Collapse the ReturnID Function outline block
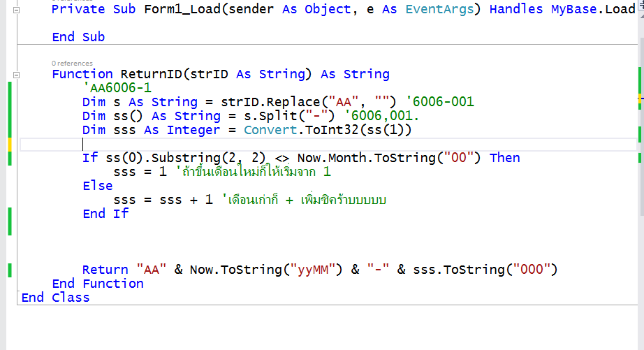The height and width of the screenshot is (350, 644). (17, 75)
